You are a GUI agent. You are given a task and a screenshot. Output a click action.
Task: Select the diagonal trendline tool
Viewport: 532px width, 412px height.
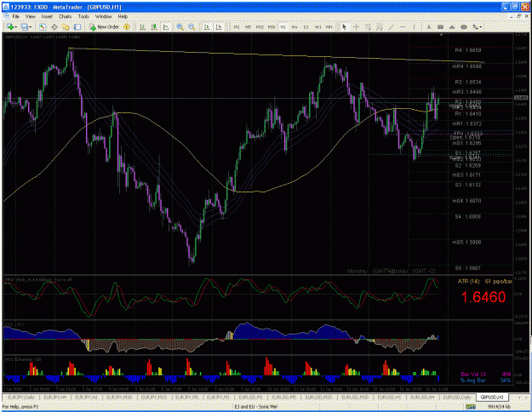[x=391, y=26]
